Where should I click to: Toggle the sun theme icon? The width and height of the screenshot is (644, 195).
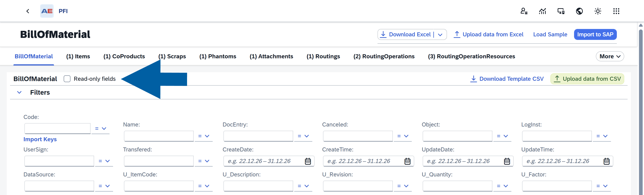(x=598, y=11)
